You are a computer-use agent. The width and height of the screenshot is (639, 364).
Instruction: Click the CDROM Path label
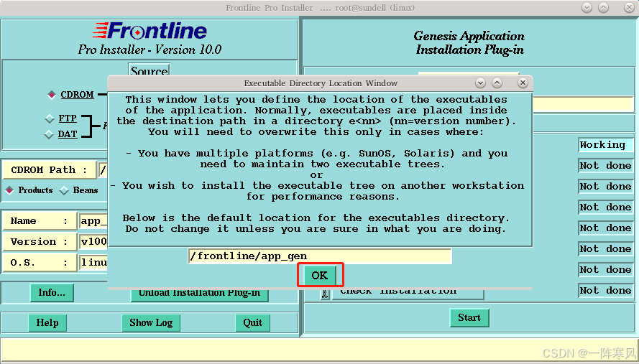49,169
